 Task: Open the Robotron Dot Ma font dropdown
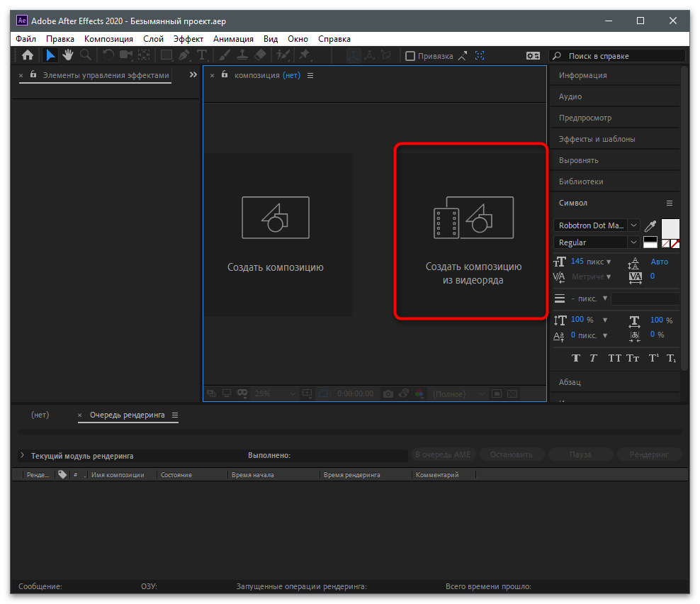pyautogui.click(x=633, y=225)
